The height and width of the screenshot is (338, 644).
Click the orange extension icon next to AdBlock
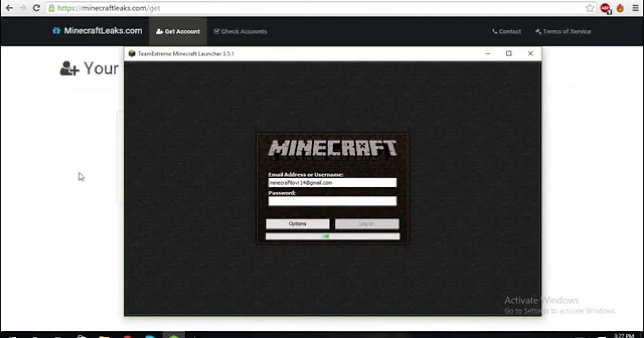619,8
